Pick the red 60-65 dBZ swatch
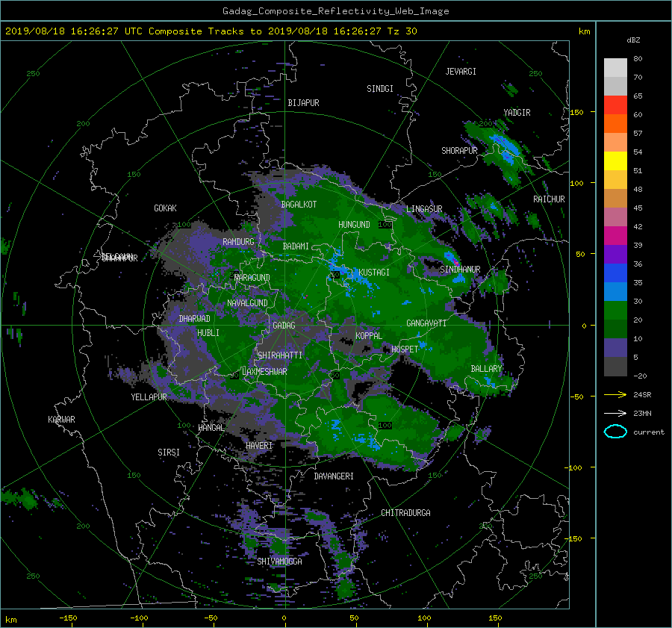This screenshot has height=628, width=672. [x=615, y=105]
